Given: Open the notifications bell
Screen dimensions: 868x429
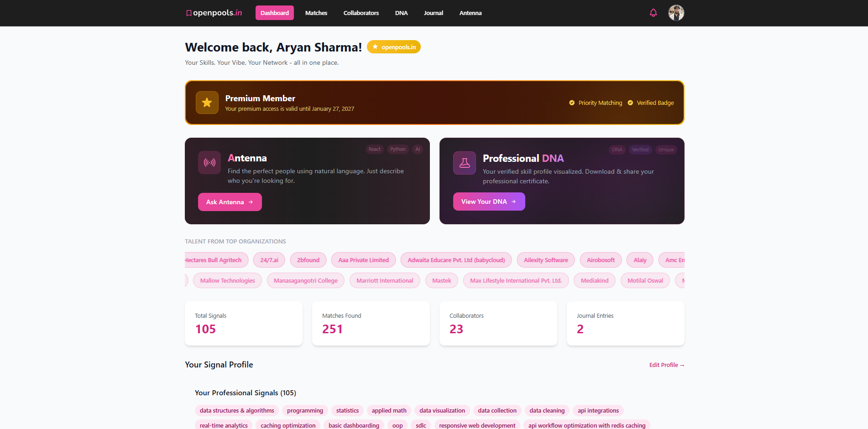Looking at the screenshot, I should tap(653, 13).
